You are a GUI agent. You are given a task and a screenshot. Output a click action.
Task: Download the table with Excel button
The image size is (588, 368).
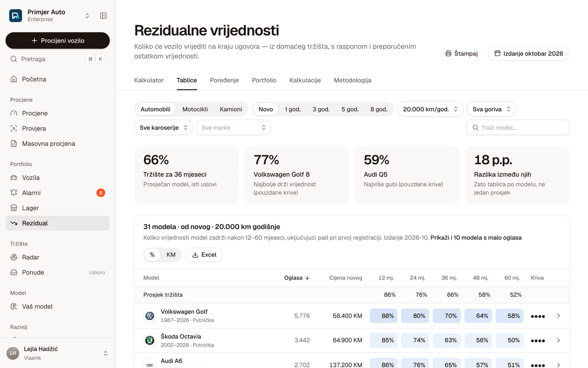tap(204, 255)
